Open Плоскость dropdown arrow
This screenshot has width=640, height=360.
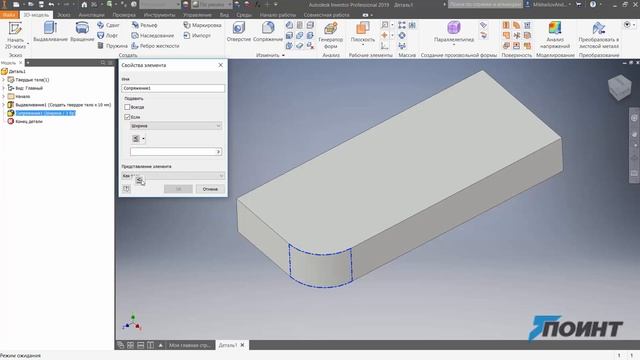[362, 45]
